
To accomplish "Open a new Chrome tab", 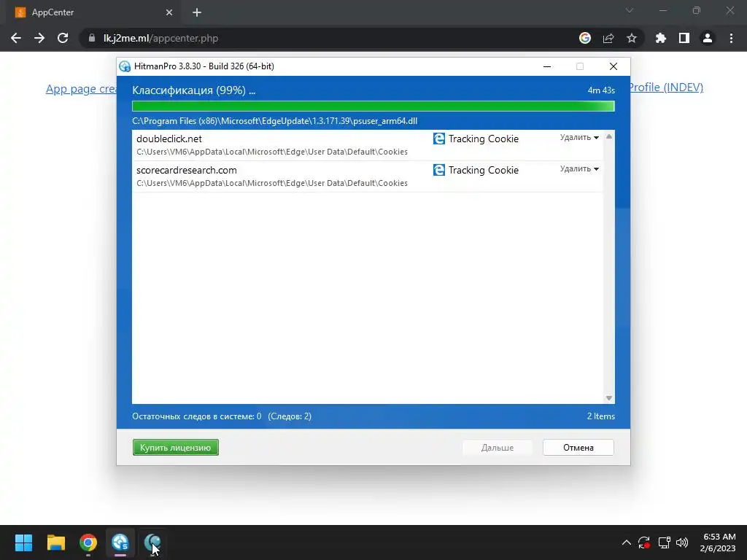I will tap(197, 12).
